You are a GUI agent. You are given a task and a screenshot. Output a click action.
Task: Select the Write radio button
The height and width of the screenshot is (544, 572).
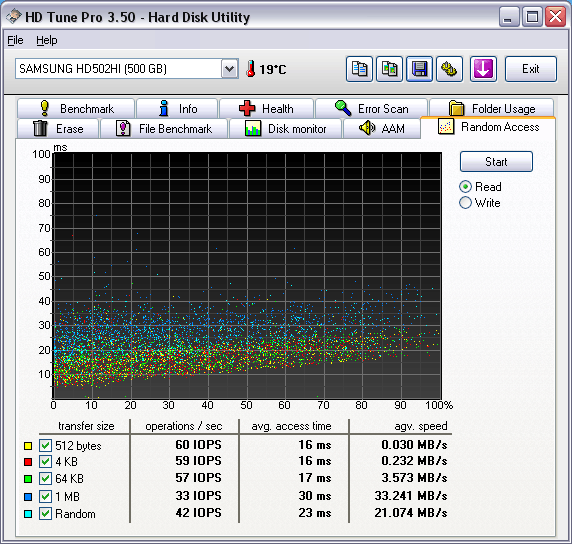(465, 202)
